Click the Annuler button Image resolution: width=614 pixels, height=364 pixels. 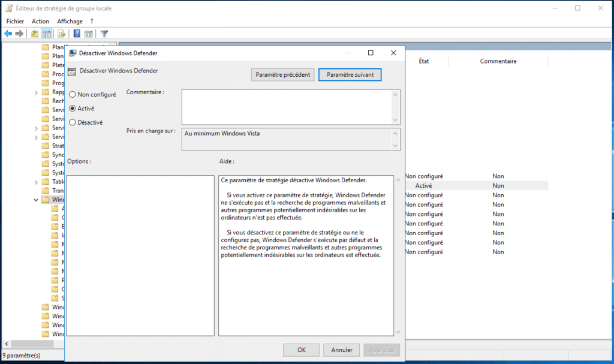tap(341, 350)
